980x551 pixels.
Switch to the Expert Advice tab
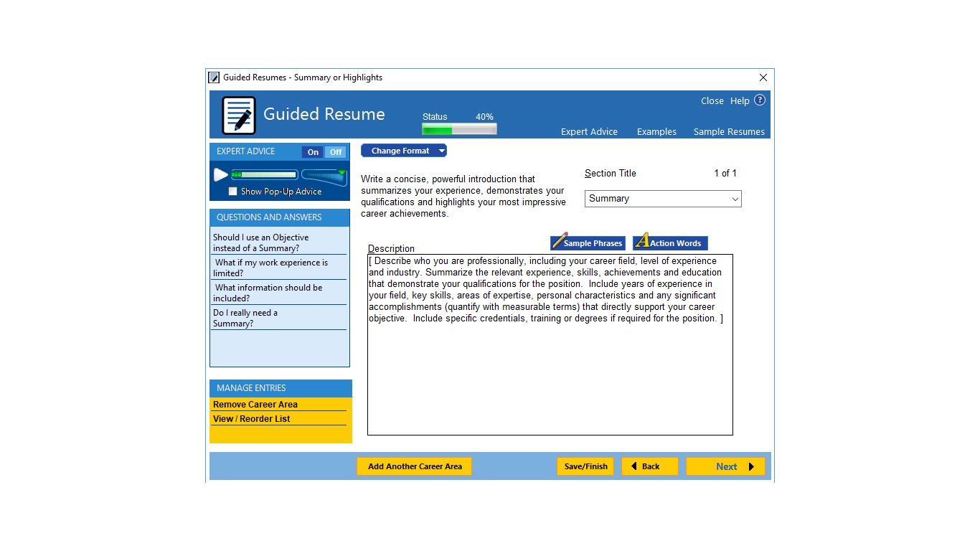coord(589,132)
